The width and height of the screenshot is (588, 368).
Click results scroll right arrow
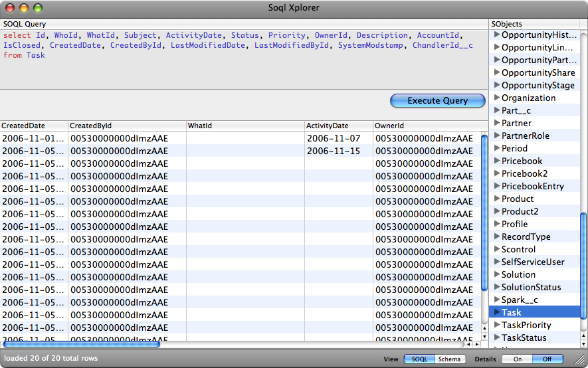(x=477, y=344)
